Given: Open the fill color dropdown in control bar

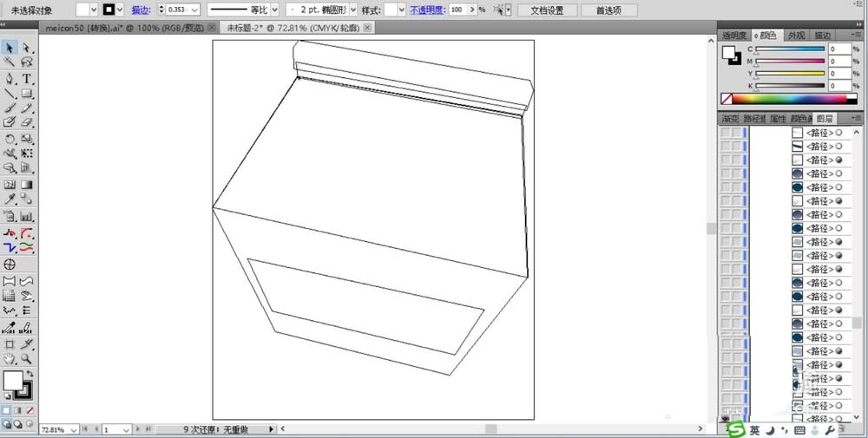Looking at the screenshot, I should (x=93, y=10).
